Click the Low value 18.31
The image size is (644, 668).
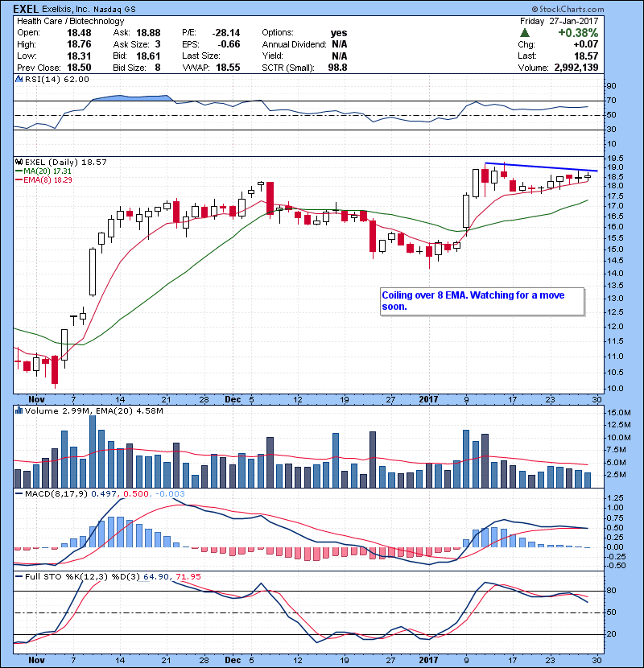point(79,56)
